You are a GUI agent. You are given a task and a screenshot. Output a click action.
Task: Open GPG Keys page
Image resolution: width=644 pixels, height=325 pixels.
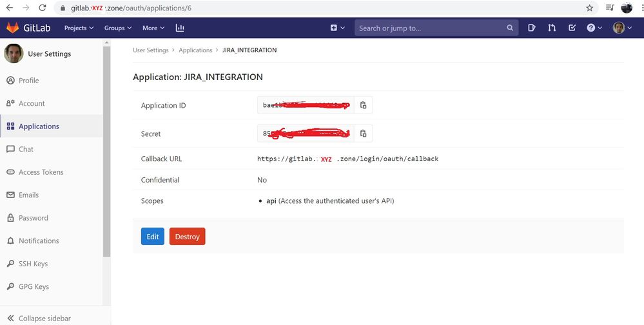point(34,287)
